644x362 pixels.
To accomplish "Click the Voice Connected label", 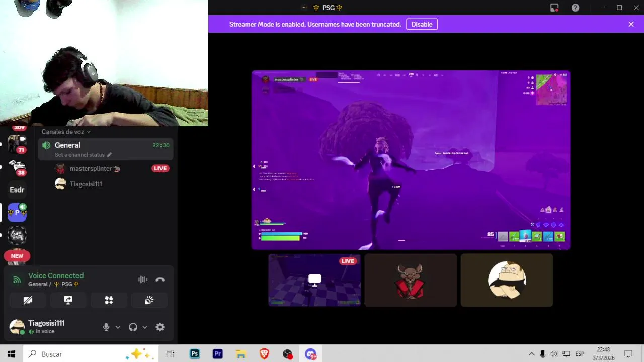I will pos(56,276).
